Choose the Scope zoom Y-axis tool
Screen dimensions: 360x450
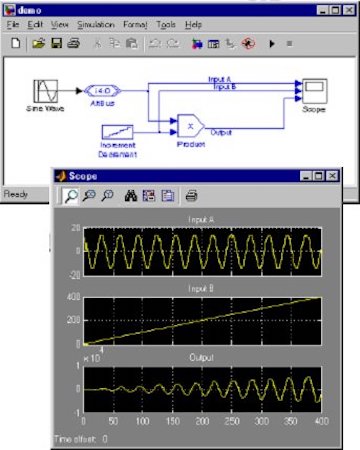click(107, 195)
